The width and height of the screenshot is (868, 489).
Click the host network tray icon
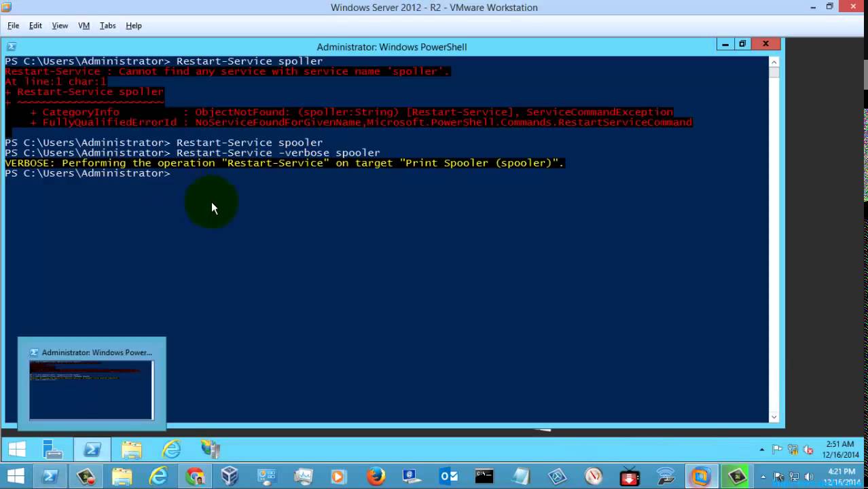click(793, 477)
